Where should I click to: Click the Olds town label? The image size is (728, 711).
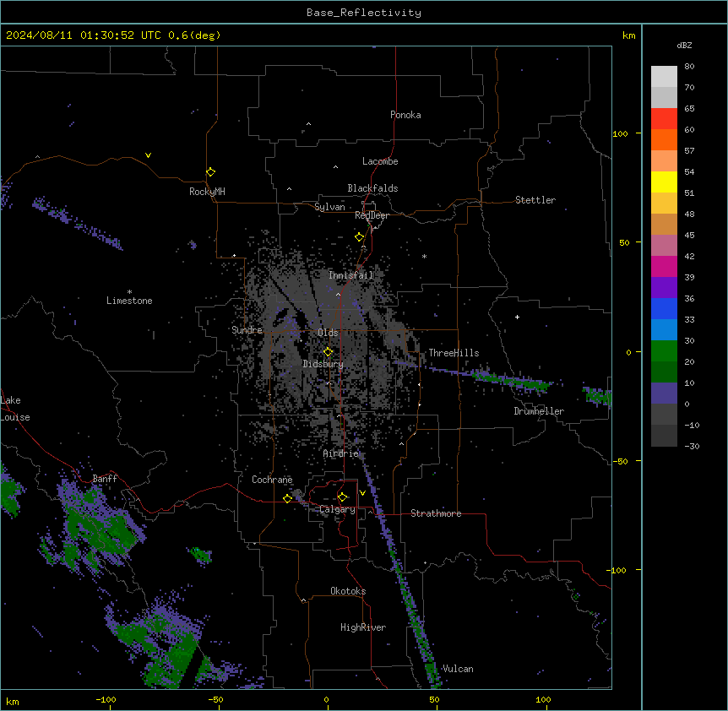[x=328, y=333]
